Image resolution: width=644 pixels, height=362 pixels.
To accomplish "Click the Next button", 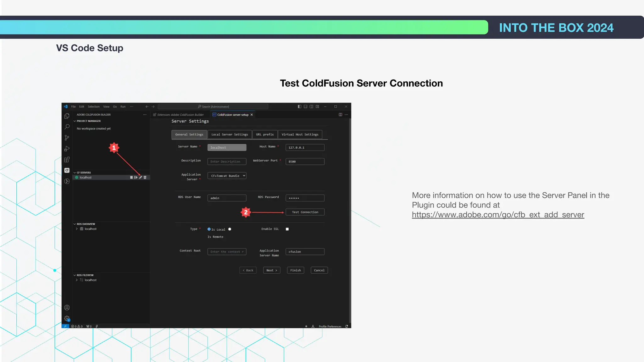I will (x=272, y=270).
